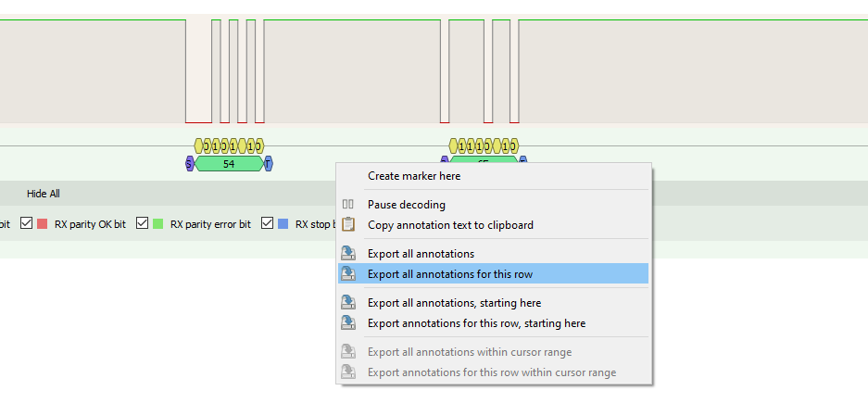Click the Hide All button
The height and width of the screenshot is (416, 868).
(x=44, y=194)
